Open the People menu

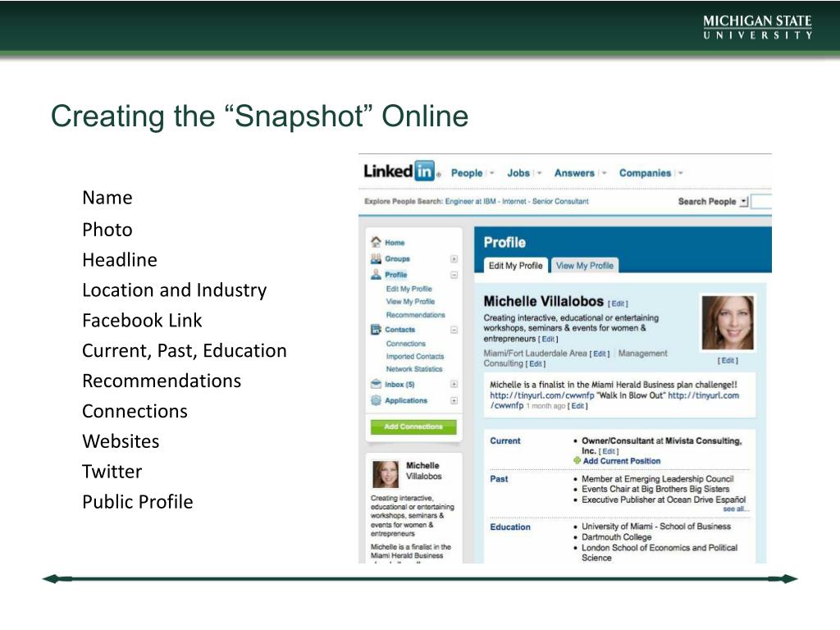click(x=467, y=173)
